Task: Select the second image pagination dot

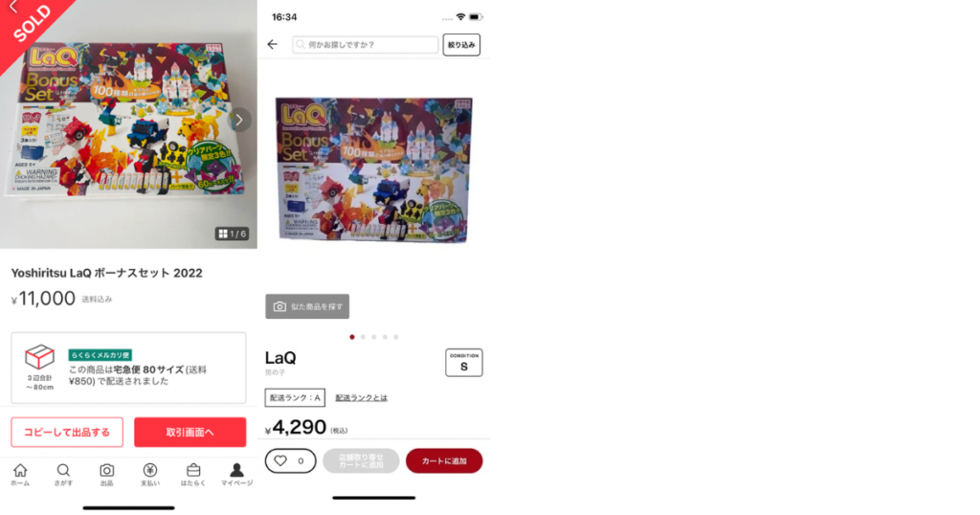Action: [x=363, y=337]
